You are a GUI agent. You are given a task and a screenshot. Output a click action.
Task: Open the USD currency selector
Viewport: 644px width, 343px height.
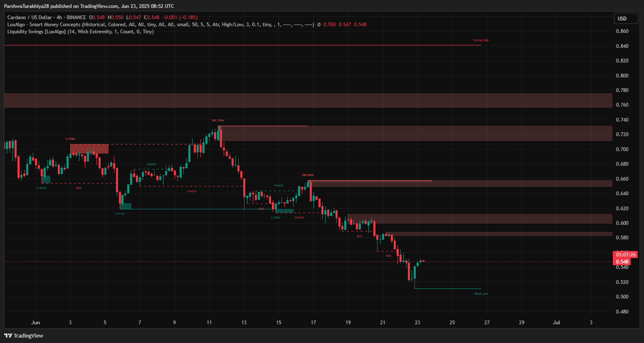click(x=626, y=18)
